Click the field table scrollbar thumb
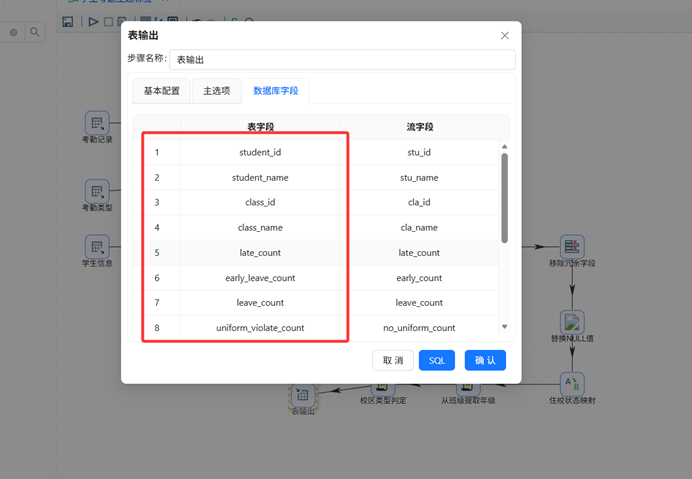This screenshot has width=692, height=479. [x=504, y=198]
